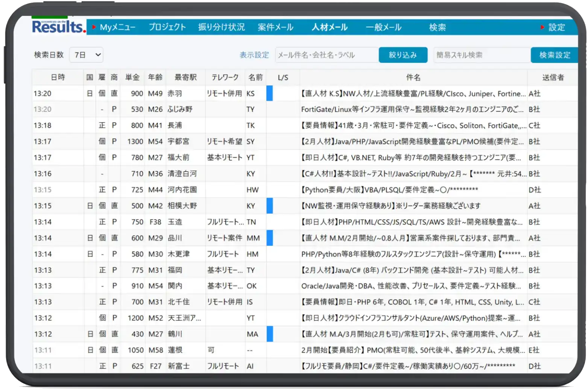Open 検索設定 search settings
Screen dimensions: 588x389
pos(554,55)
